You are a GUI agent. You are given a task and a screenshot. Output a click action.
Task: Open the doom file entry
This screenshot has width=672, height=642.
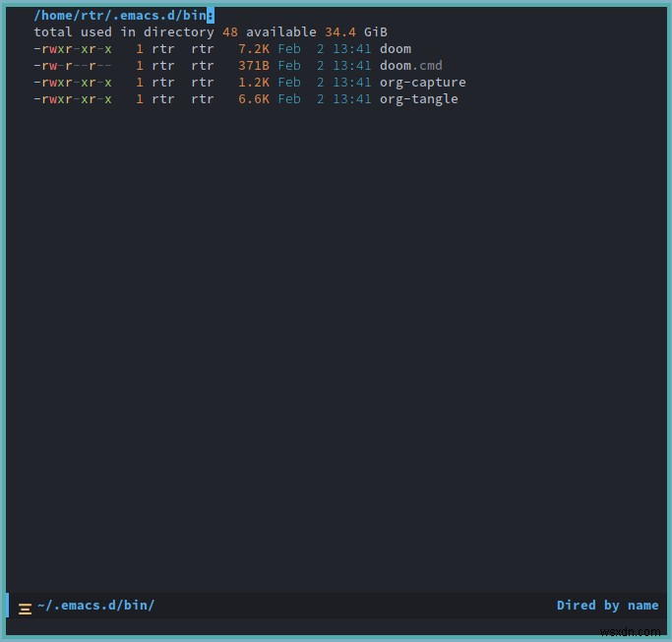(396, 49)
